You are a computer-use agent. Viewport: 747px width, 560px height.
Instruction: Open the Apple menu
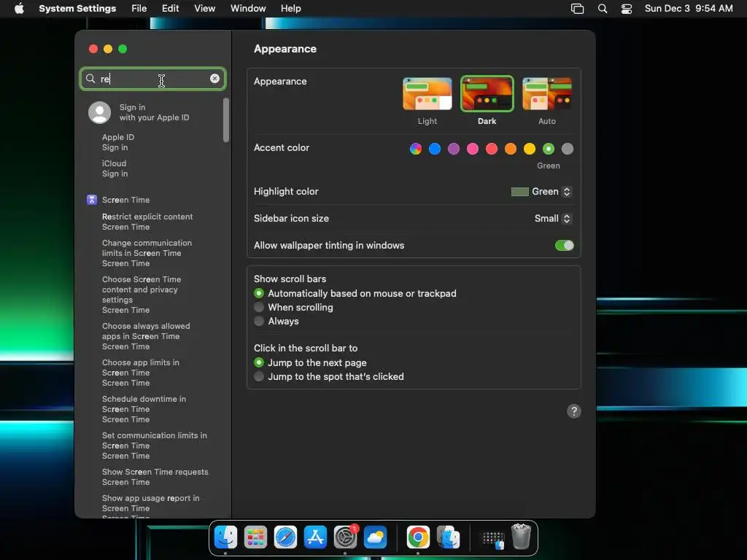[19, 8]
